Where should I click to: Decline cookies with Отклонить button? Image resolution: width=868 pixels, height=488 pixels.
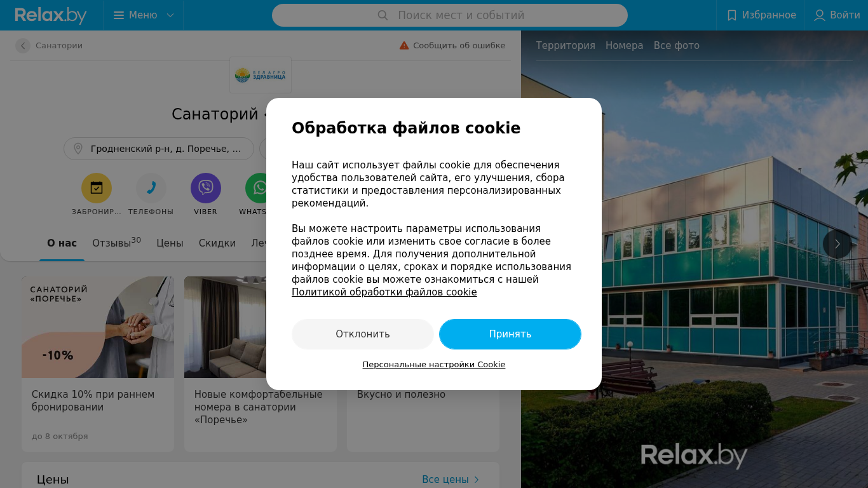363,334
